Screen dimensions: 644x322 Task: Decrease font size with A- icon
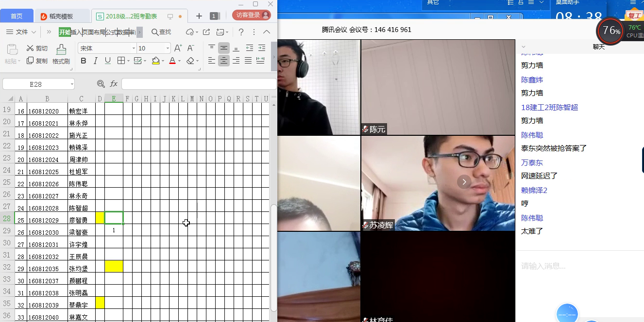tap(190, 48)
